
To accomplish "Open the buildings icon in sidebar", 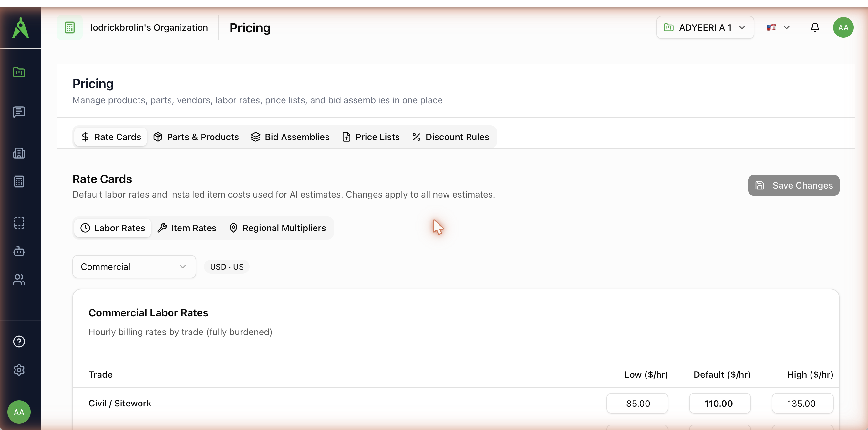I will click(19, 153).
